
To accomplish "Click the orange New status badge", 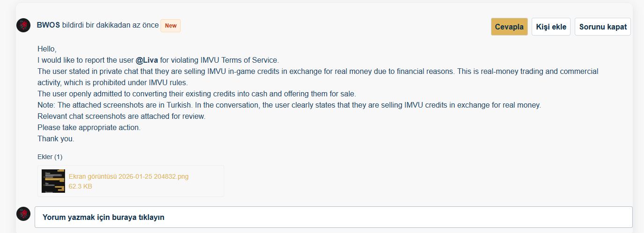I will 171,26.
